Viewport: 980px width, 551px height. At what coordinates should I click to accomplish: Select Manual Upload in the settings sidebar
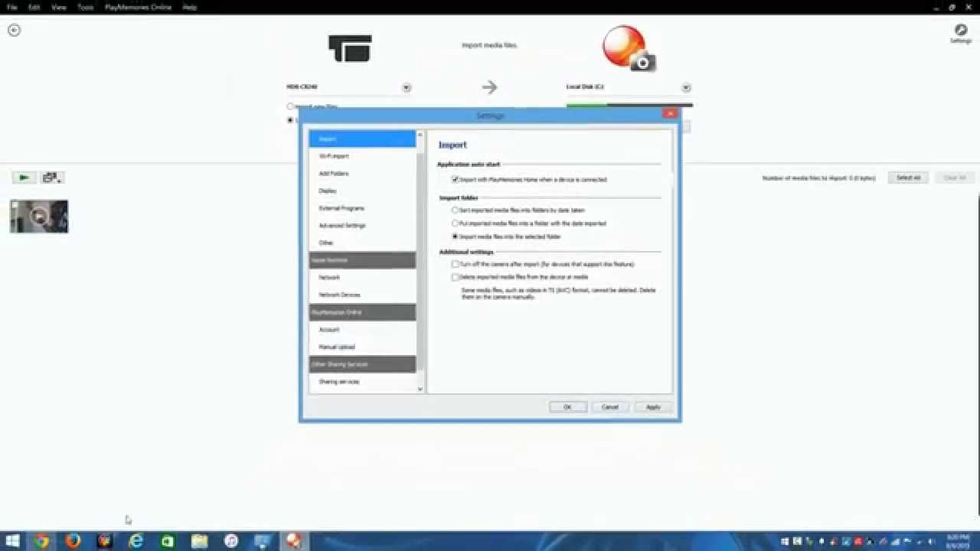362,347
